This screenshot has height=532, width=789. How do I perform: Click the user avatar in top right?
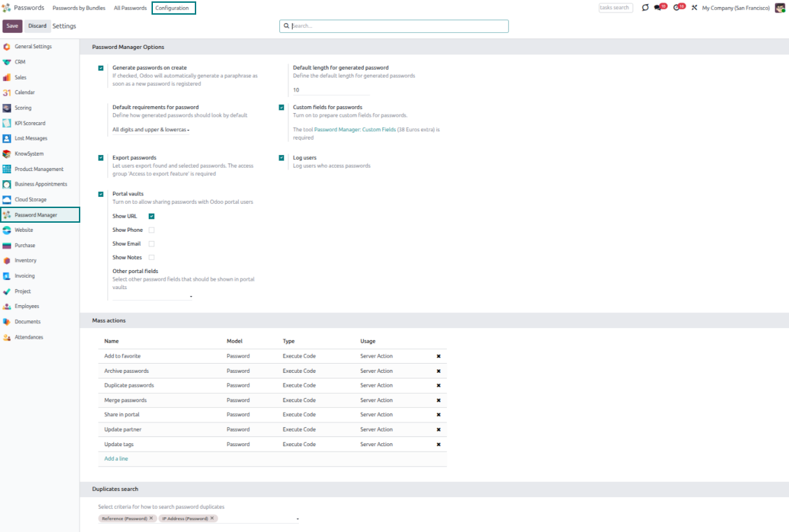click(780, 8)
